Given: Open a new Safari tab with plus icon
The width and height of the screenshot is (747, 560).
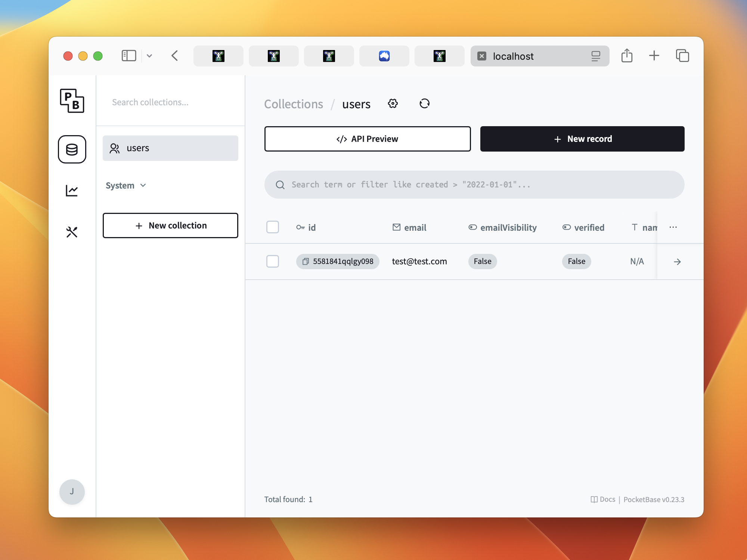Looking at the screenshot, I should (654, 56).
